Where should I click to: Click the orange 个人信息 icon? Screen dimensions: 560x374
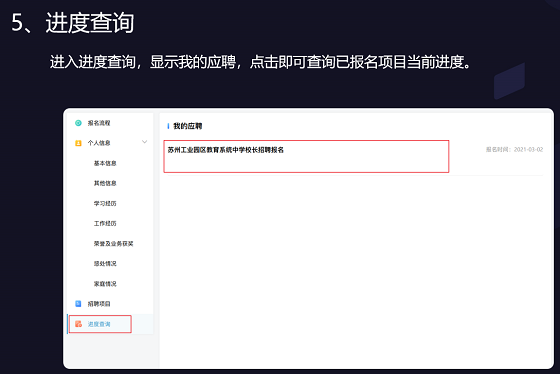[78, 143]
